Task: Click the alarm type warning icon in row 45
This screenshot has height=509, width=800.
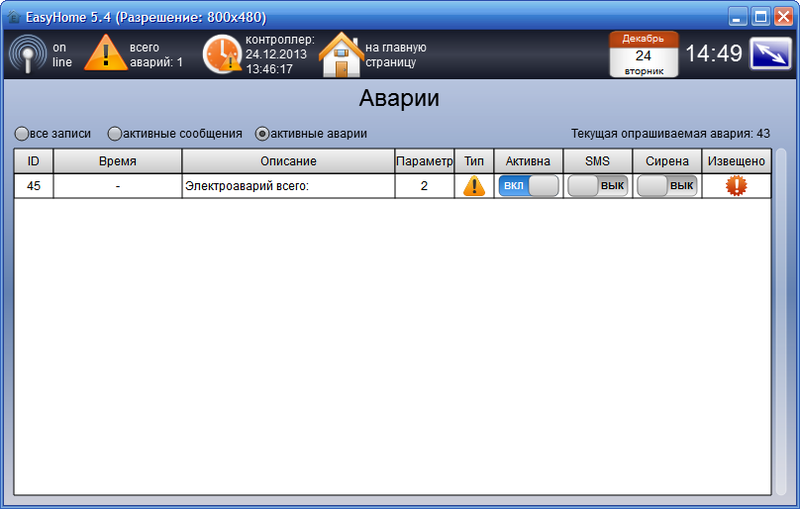Action: click(474, 186)
